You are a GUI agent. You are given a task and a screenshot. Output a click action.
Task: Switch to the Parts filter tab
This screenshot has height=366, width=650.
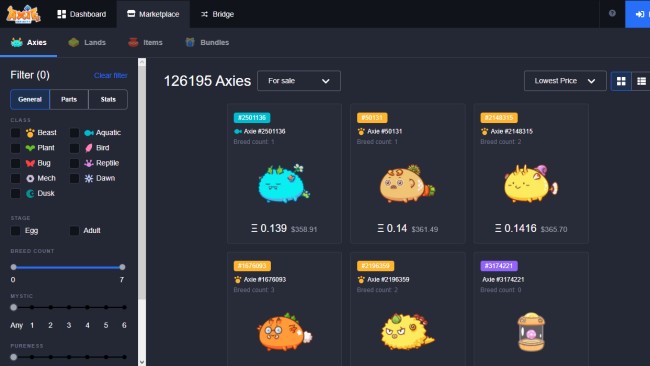[69, 99]
